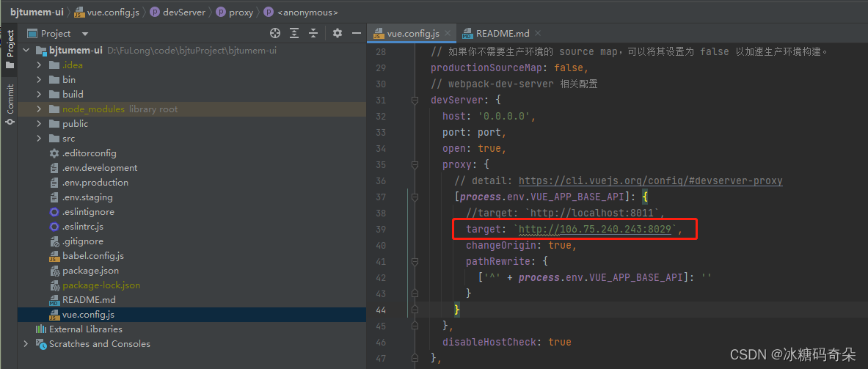Fold the devServer block at line 31
The width and height of the screenshot is (868, 369).
point(415,101)
